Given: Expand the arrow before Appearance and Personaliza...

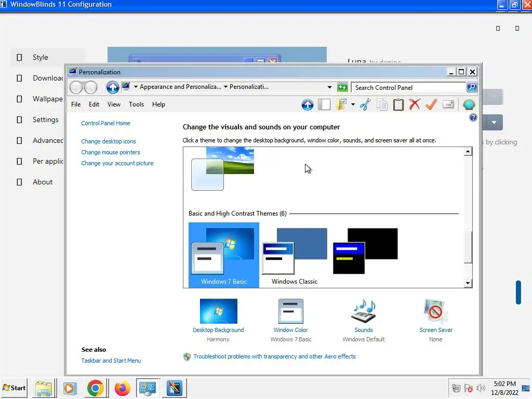Looking at the screenshot, I should click(136, 87).
